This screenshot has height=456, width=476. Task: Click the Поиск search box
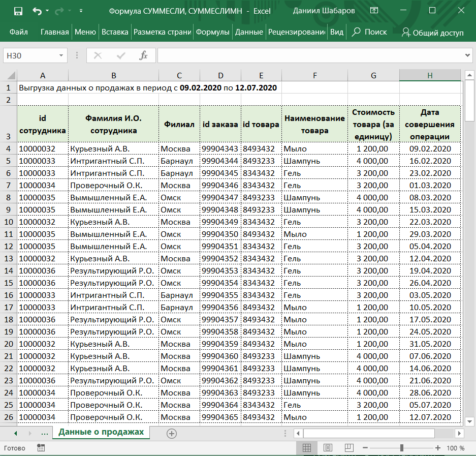tap(369, 32)
